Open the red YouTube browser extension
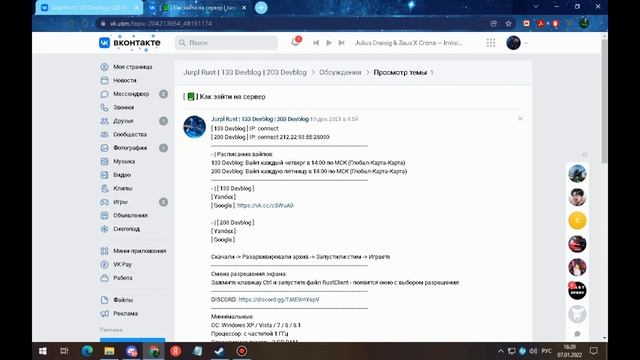640x360 pixels. coord(527,24)
